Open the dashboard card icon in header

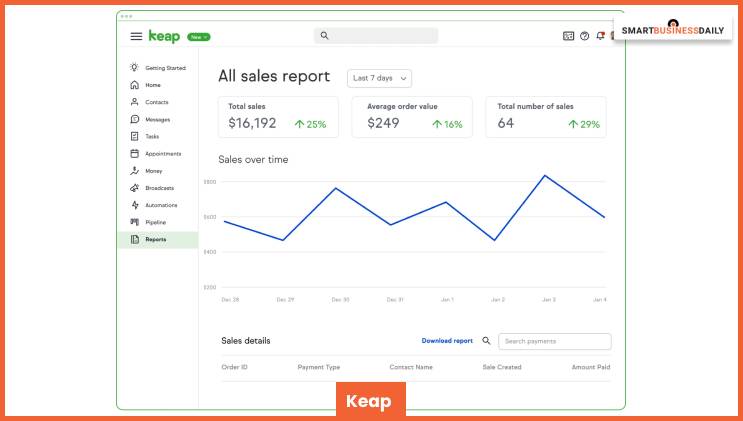pyautogui.click(x=568, y=36)
